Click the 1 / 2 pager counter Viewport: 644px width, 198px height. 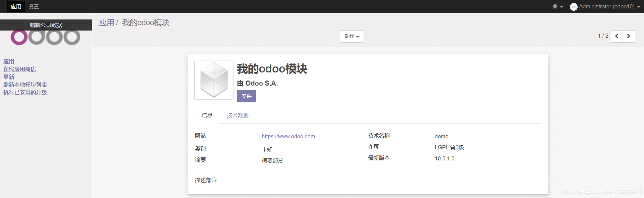603,36
